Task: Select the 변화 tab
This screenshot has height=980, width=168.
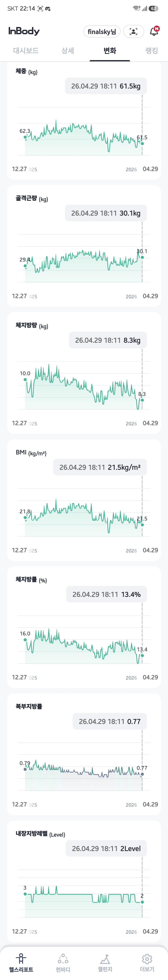Action: [x=110, y=51]
